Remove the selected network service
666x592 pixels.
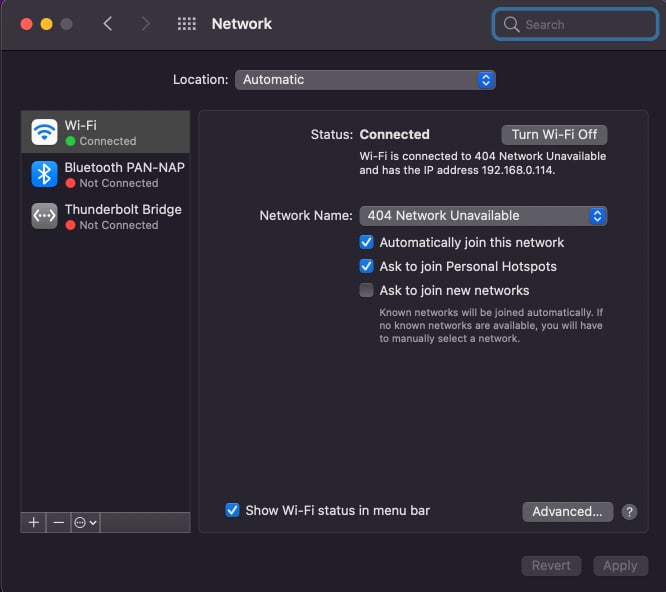pyautogui.click(x=59, y=522)
